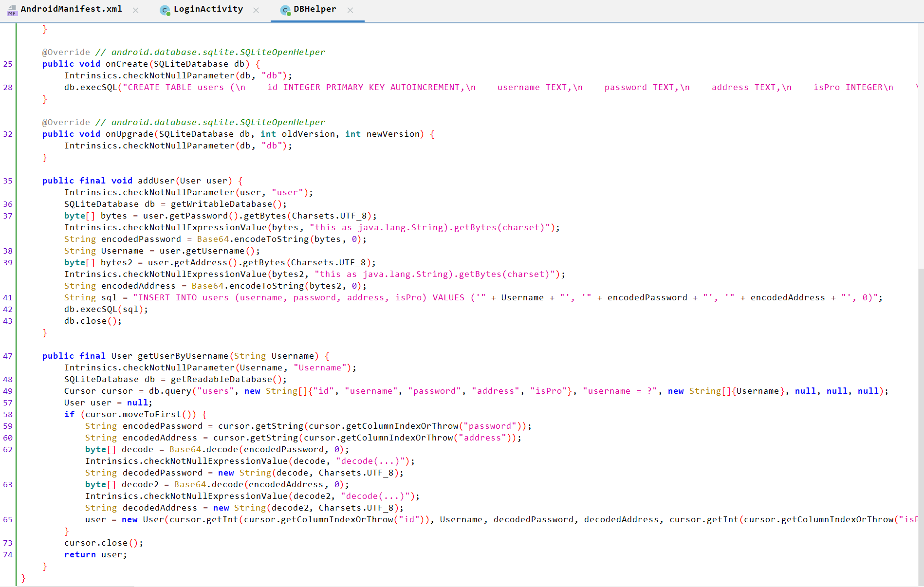This screenshot has width=924, height=587.
Task: Click the AndroidManifest.xml file type icon
Action: tap(12, 10)
